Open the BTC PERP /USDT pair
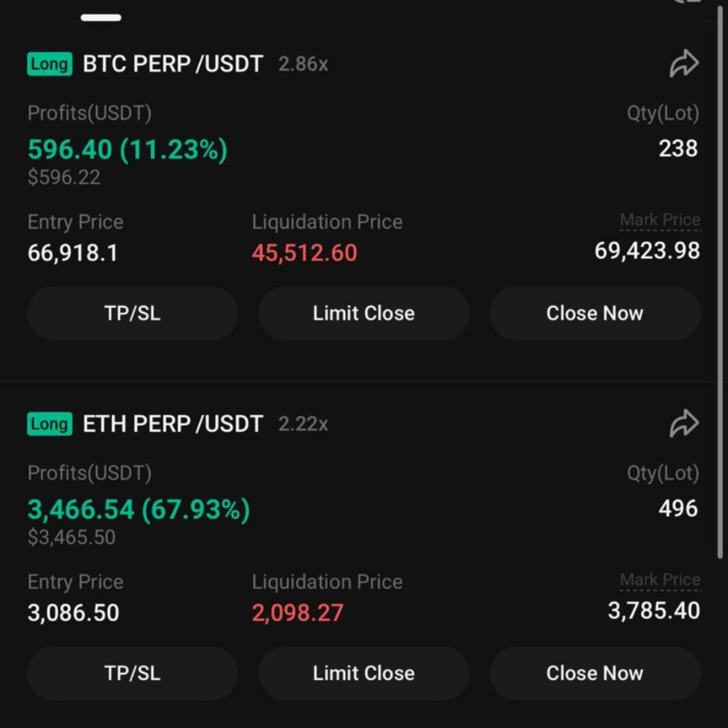Screen dimensions: 728x728 tap(173, 64)
